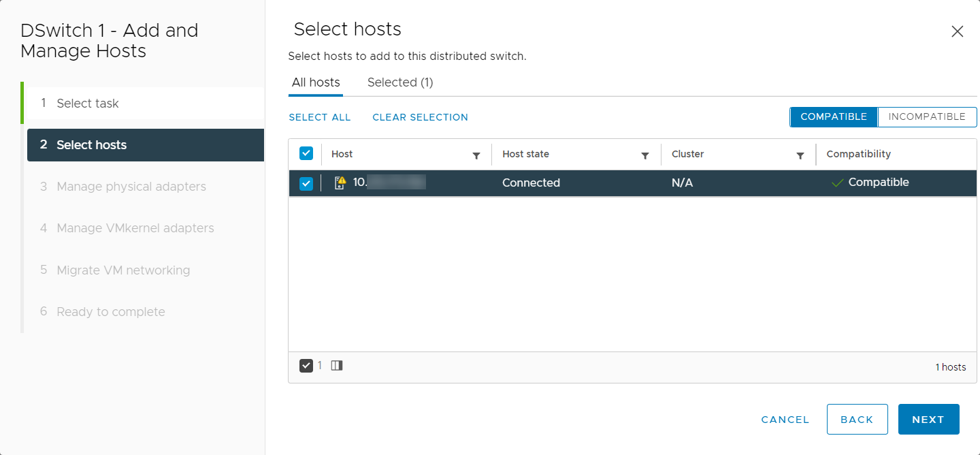Open the All hosts tab
The height and width of the screenshot is (455, 980).
pos(316,82)
